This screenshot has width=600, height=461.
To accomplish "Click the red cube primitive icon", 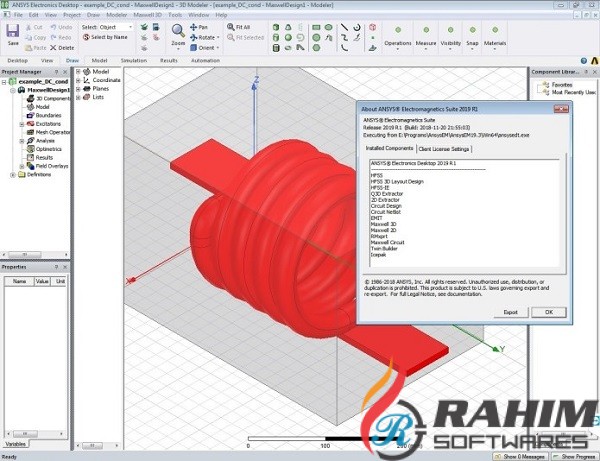I will (372, 27).
